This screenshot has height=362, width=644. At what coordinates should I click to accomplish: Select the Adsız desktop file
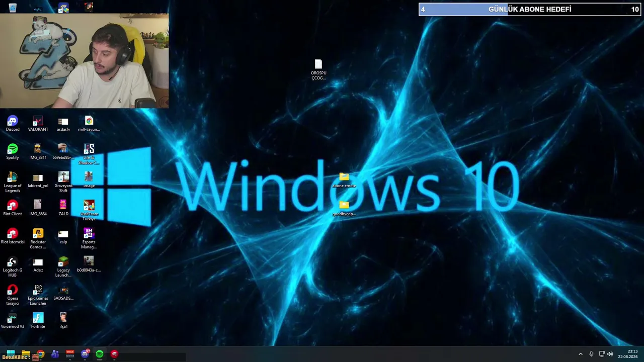[38, 264]
